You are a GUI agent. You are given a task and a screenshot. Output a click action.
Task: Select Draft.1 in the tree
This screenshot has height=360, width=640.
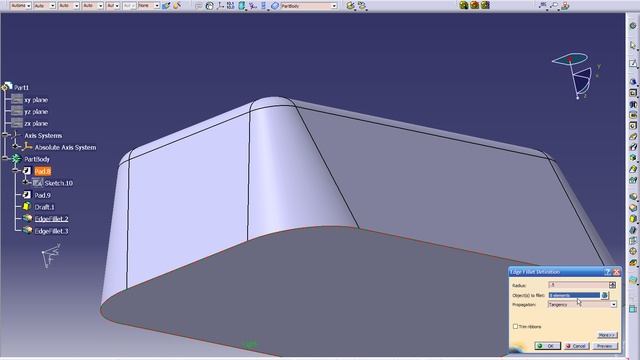44,207
